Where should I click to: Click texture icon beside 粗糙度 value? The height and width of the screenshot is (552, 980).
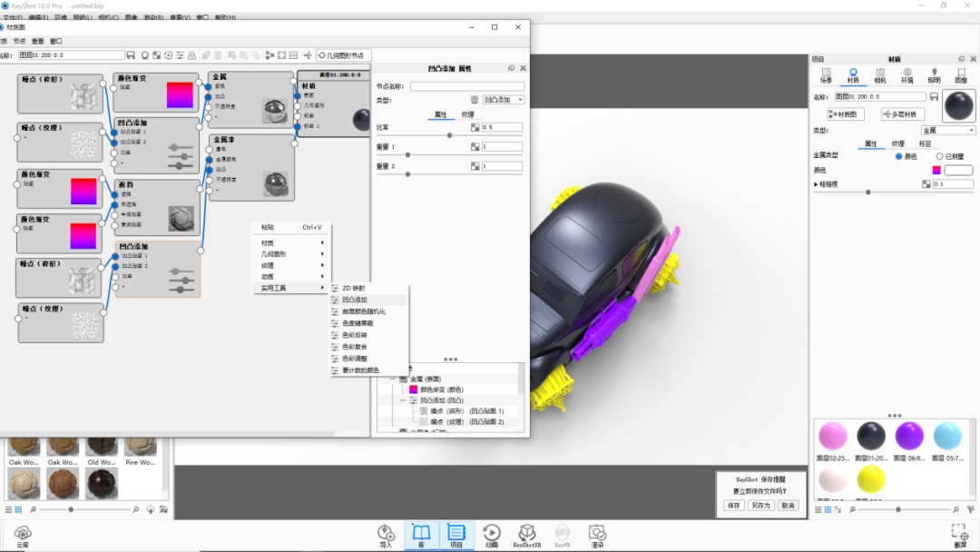coord(926,184)
